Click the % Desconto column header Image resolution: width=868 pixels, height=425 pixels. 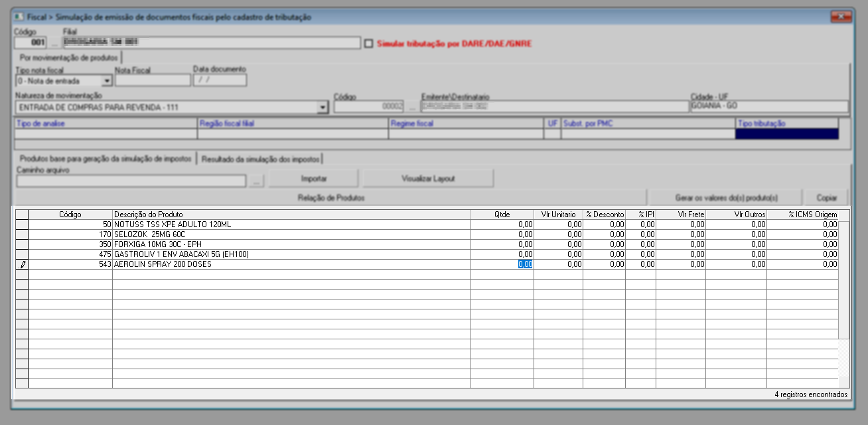coord(604,214)
